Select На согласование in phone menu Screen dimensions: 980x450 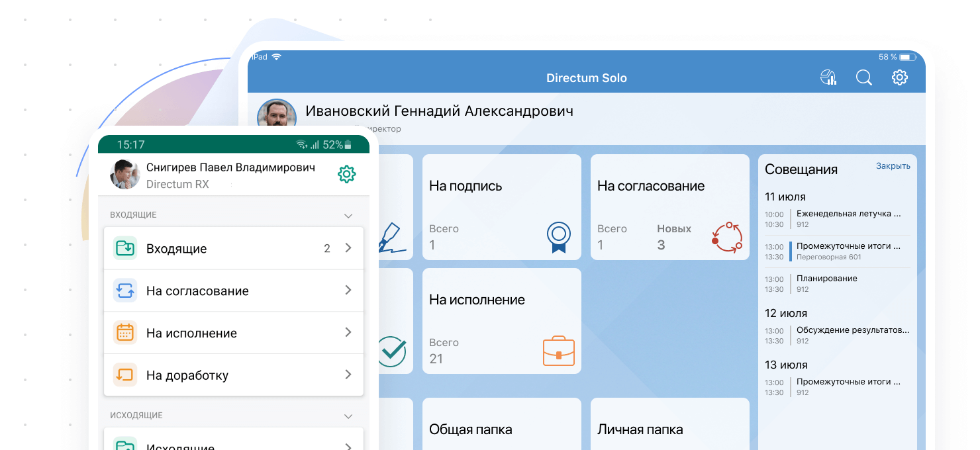tap(234, 291)
